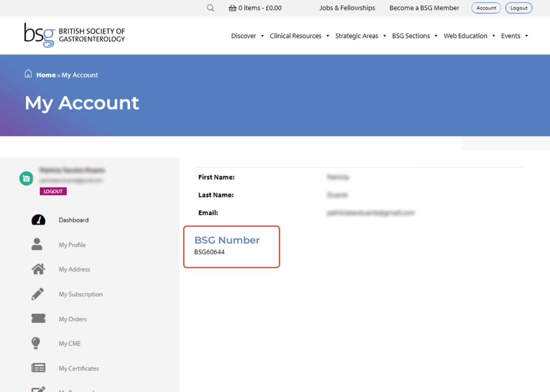Click Become a BSG Member link

coord(424,8)
